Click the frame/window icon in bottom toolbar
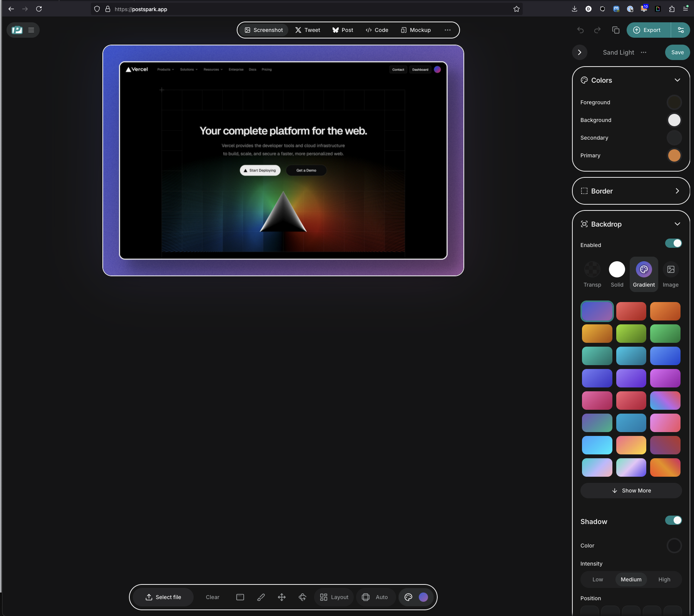Image resolution: width=694 pixels, height=616 pixels. [x=240, y=597]
